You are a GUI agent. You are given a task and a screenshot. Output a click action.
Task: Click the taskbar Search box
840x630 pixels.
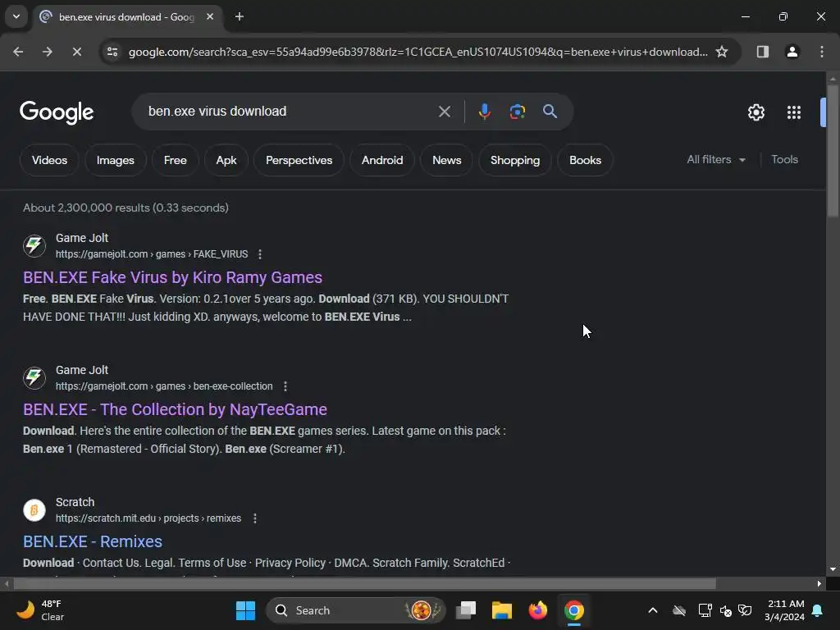click(x=356, y=610)
